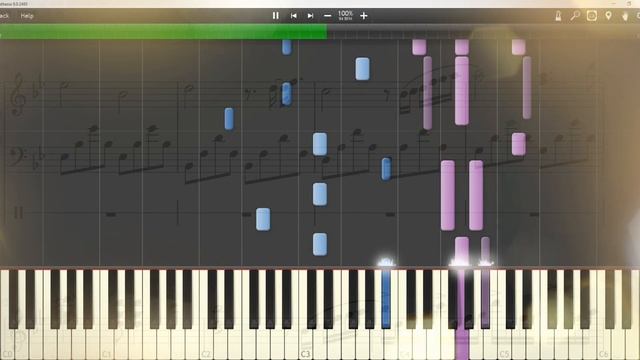640x360 pixels.
Task: Click the rounded-square icon in the toolbar
Action: pyautogui.click(x=592, y=16)
